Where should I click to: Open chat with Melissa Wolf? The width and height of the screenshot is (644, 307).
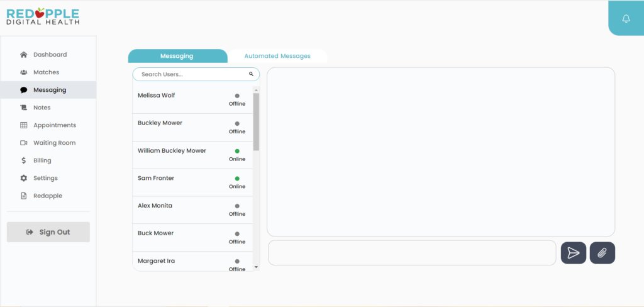point(192,100)
